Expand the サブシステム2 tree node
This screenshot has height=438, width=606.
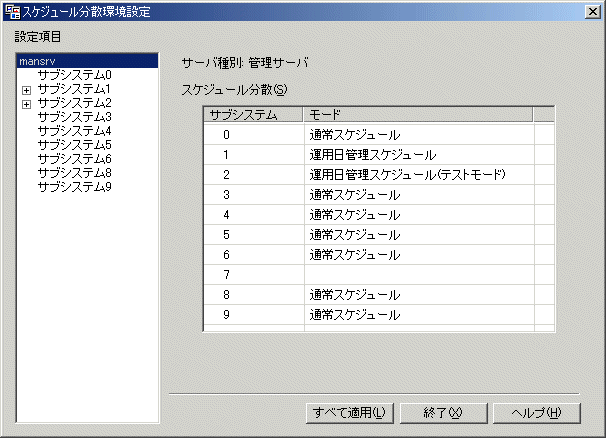click(x=26, y=104)
